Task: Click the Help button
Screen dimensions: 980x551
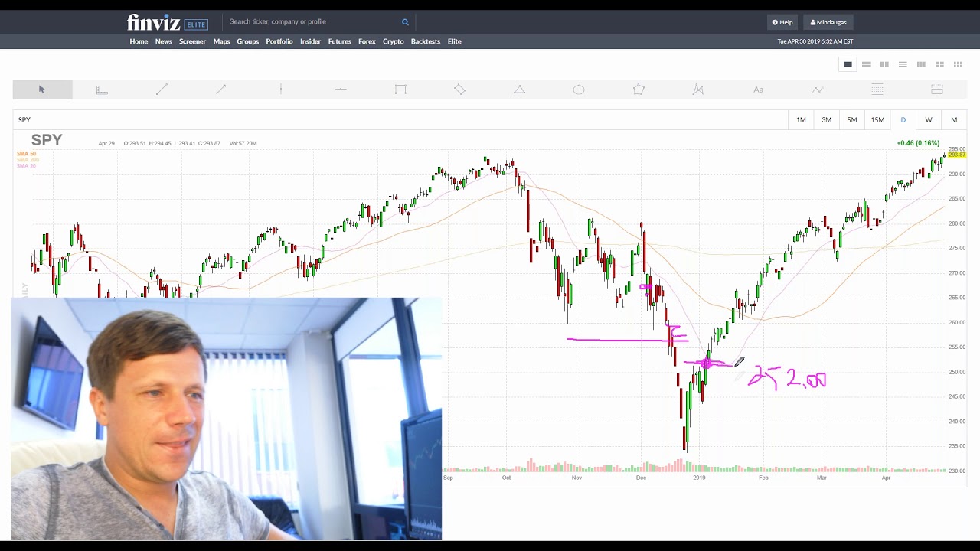Action: pos(782,22)
